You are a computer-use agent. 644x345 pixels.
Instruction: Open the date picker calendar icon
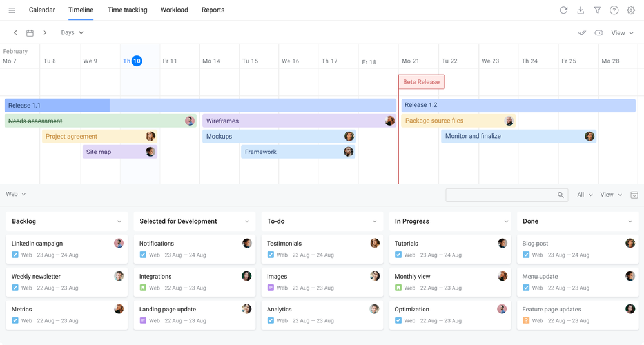pyautogui.click(x=30, y=33)
